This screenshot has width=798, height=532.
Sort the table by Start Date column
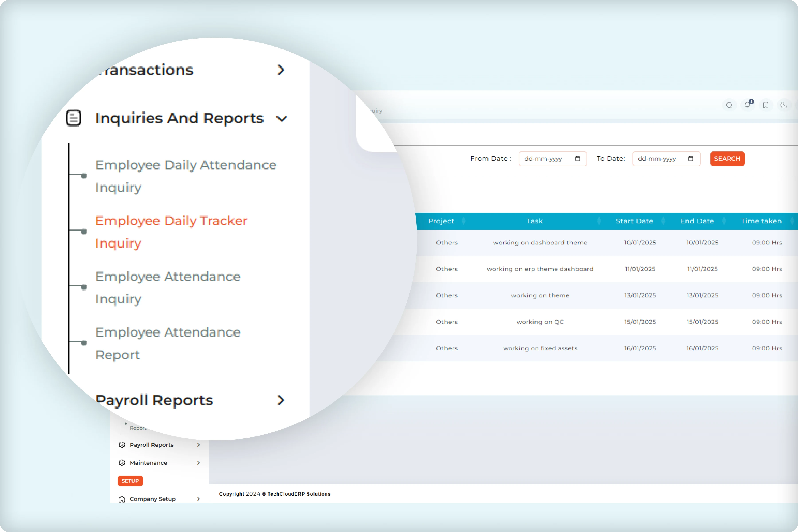tap(634, 221)
